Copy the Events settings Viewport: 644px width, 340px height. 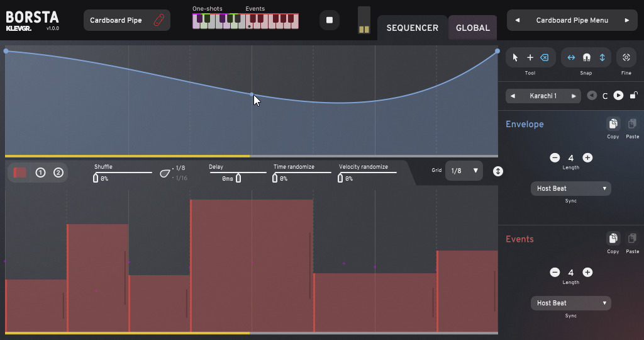pos(613,239)
